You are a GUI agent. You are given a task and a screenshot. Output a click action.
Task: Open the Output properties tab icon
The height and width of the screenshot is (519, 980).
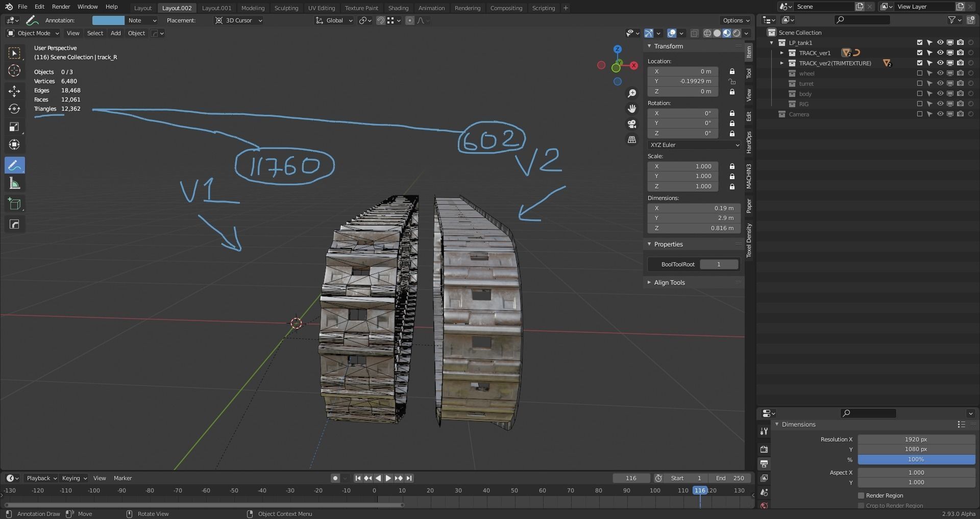(764, 463)
